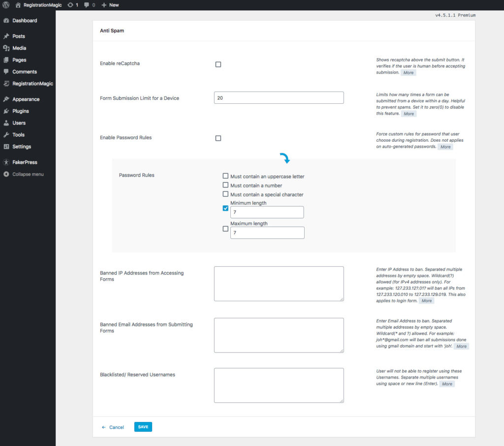This screenshot has width=504, height=446.
Task: Click the WordPress logo icon
Action: coord(6,5)
